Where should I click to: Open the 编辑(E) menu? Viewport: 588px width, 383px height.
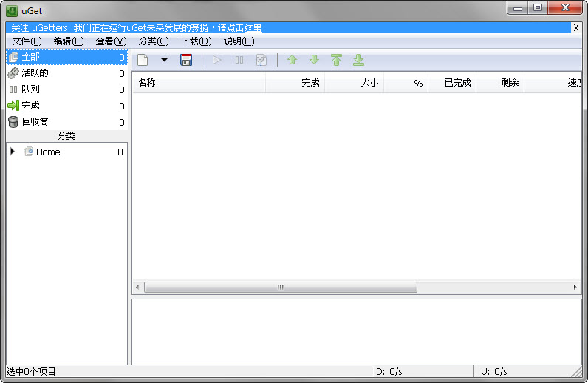[69, 41]
